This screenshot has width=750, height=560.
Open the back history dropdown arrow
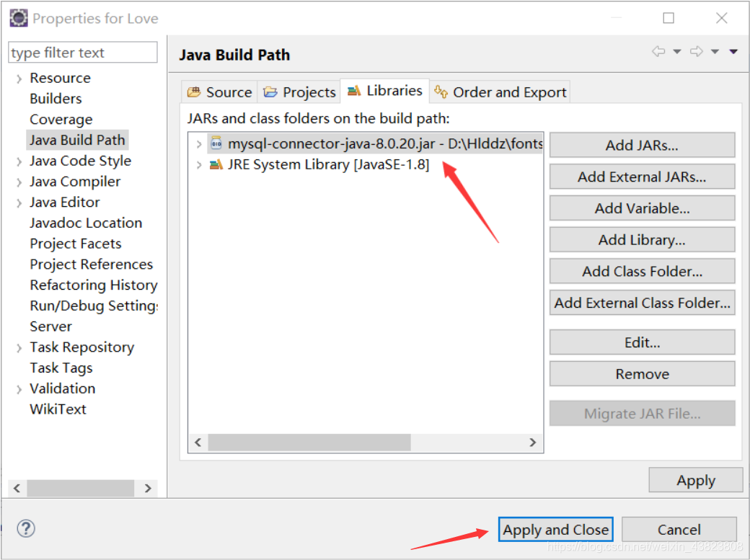coord(676,52)
